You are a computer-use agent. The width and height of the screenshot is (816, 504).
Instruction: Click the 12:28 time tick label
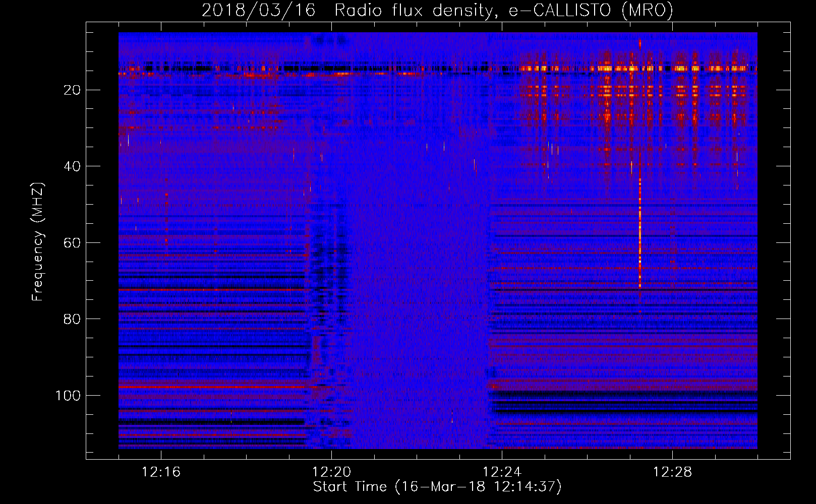pos(672,472)
